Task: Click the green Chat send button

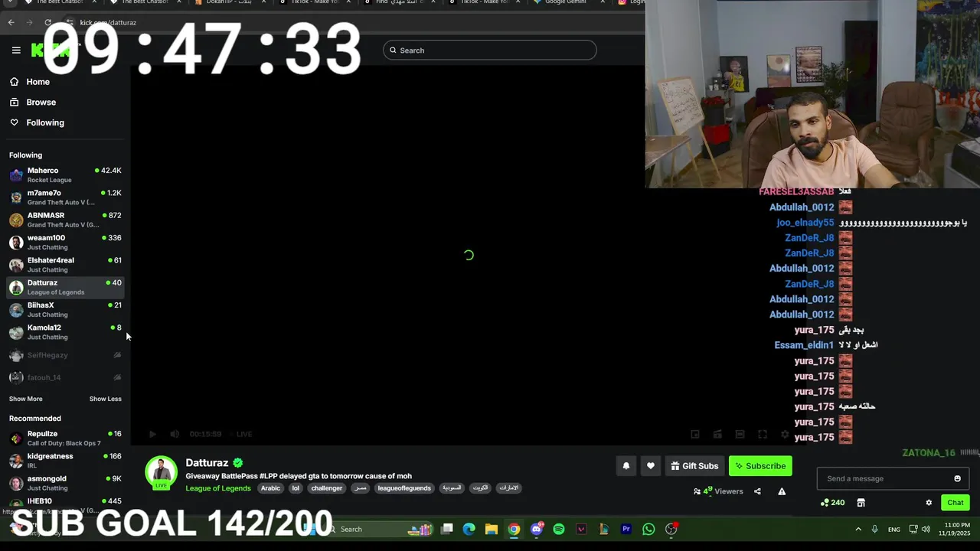Action: point(955,503)
